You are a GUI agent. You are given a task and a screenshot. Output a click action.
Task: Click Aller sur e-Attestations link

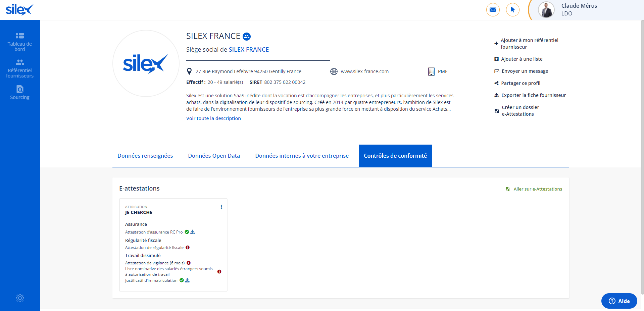coord(537,189)
